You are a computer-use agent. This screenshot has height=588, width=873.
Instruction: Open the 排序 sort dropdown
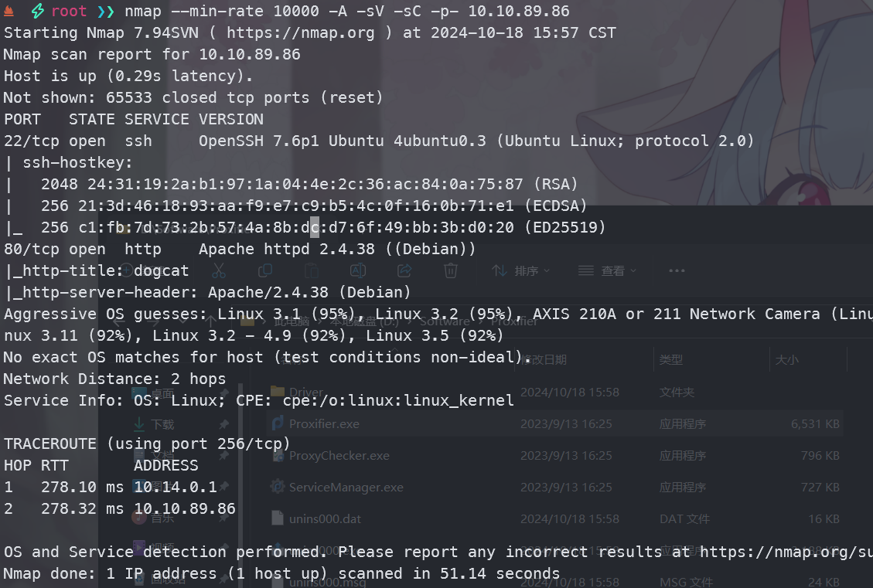(x=521, y=270)
